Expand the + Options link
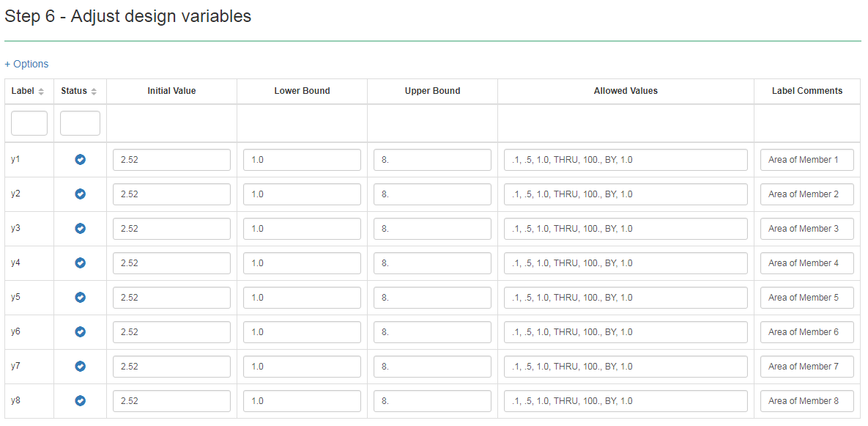Screen dimensions: 868x426 pos(26,64)
